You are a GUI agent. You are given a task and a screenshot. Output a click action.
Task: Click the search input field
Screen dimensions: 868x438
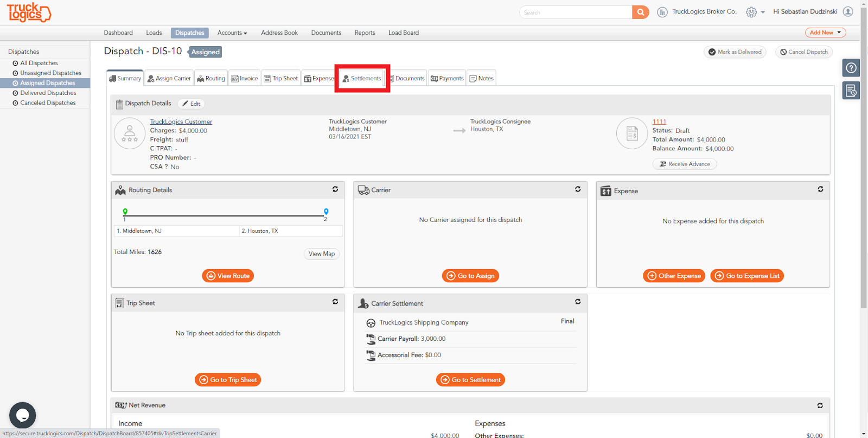576,12
